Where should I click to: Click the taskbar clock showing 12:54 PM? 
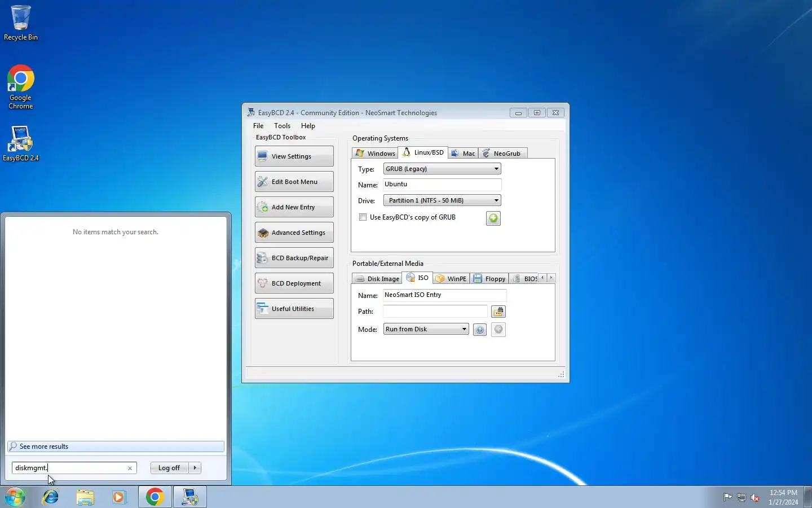[x=783, y=497]
